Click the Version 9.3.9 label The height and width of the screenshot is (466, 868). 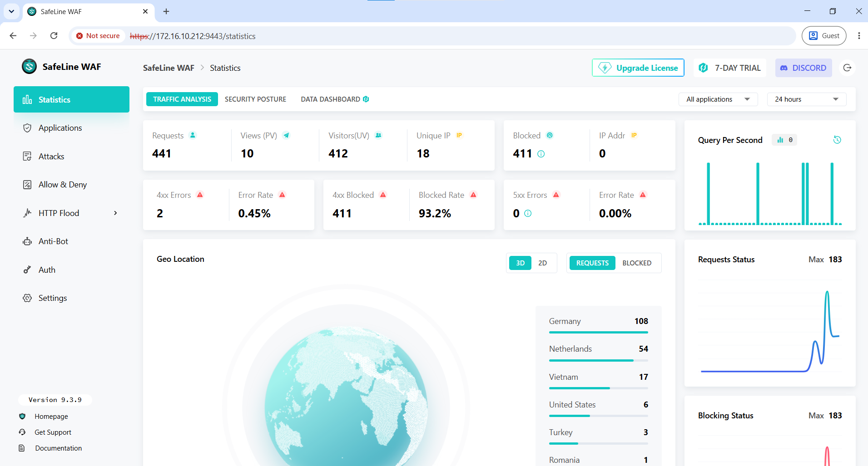point(55,400)
